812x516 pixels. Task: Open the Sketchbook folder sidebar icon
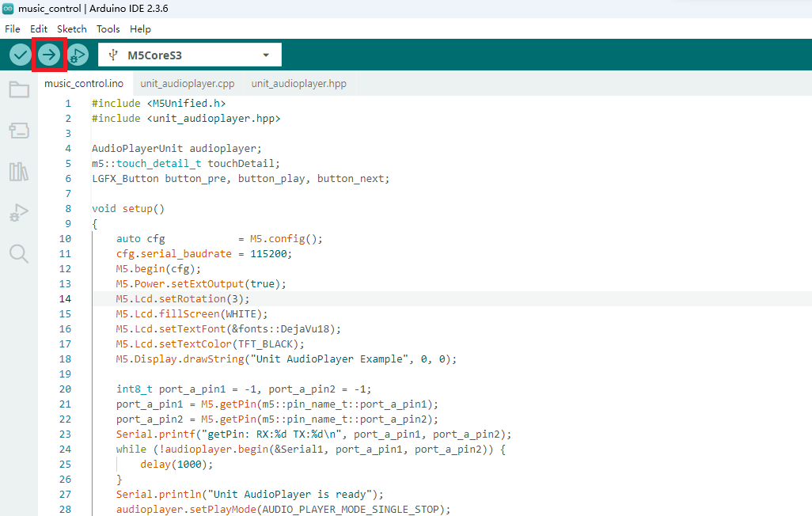click(19, 89)
